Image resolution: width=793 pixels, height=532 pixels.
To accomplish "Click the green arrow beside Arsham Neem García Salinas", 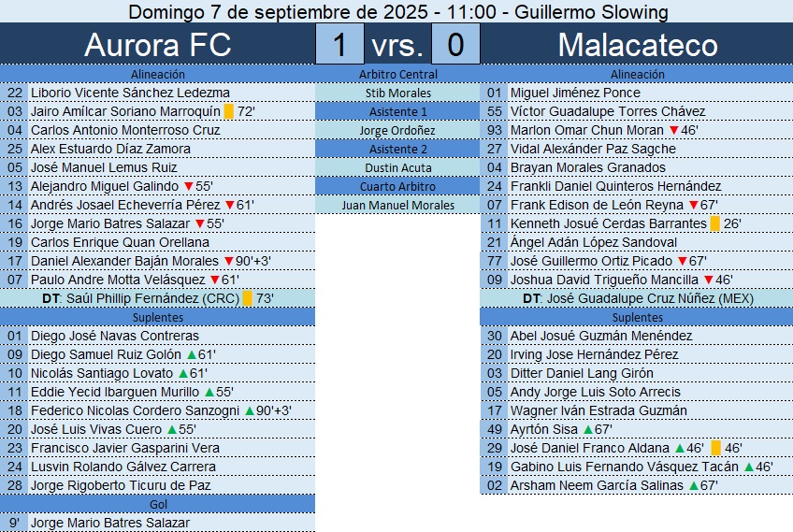I will click(x=693, y=485).
